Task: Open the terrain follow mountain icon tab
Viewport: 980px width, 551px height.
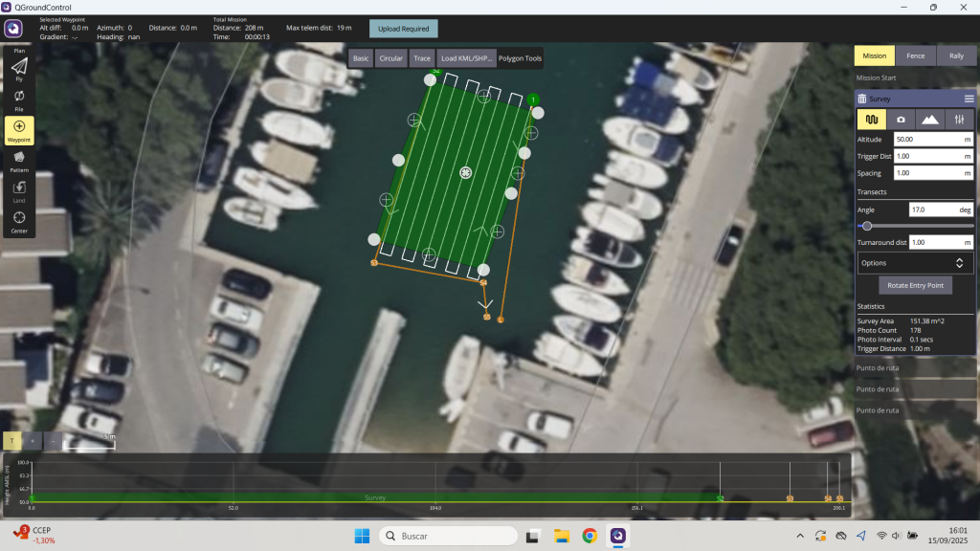Action: click(929, 120)
